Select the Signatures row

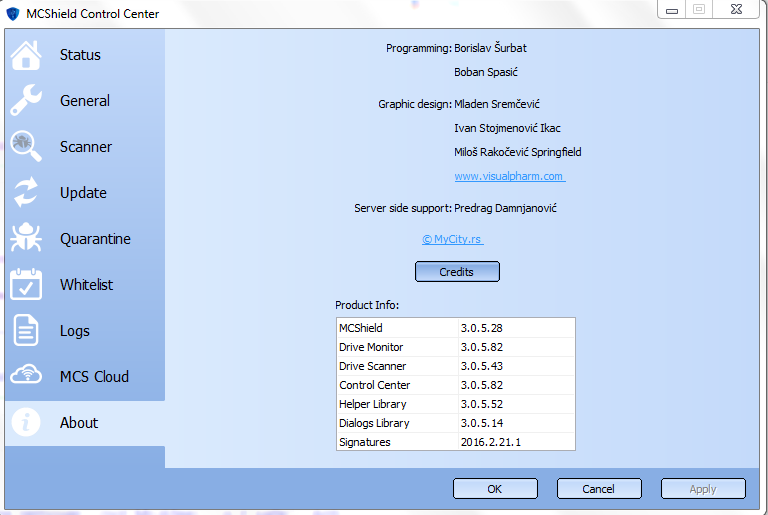pos(456,442)
